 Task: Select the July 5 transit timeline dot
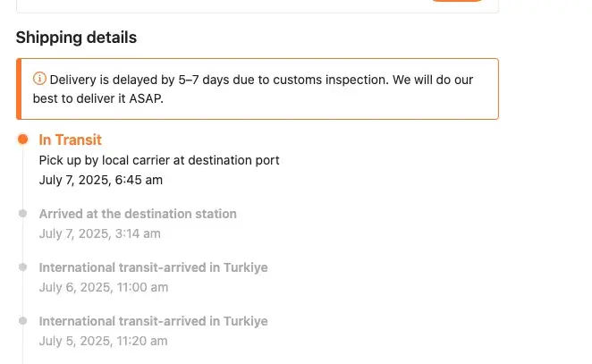coord(22,321)
